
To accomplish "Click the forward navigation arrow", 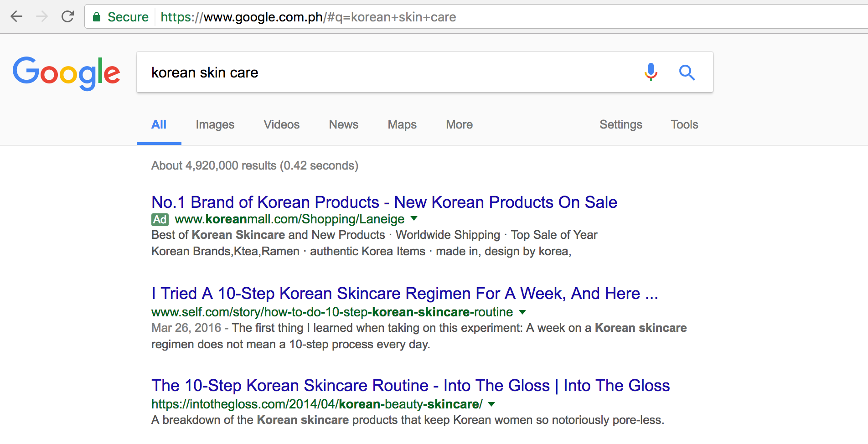I will (x=42, y=16).
